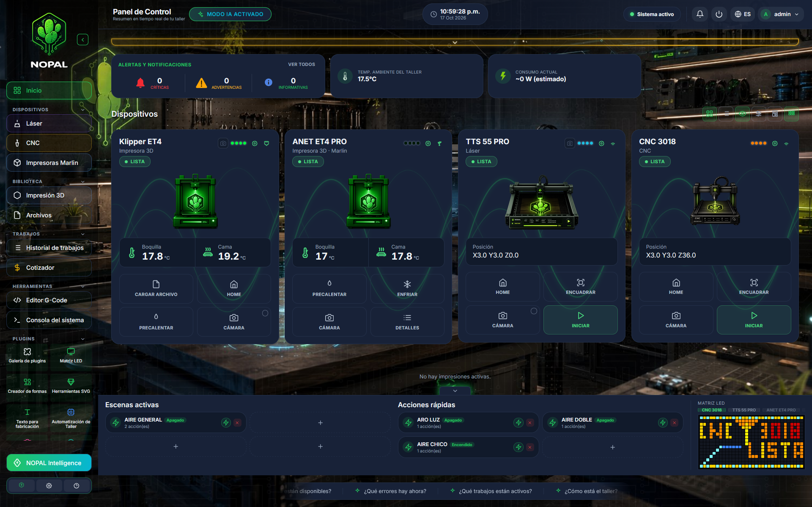
Task: Collapse the DISPOSITIVOS sidebar section
Action: pos(83,110)
